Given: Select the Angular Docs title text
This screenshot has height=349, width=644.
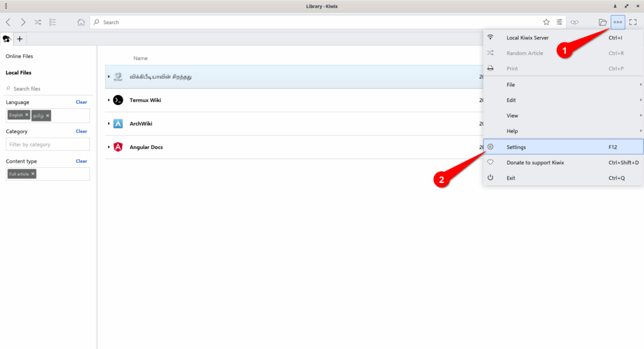Looking at the screenshot, I should tap(146, 147).
